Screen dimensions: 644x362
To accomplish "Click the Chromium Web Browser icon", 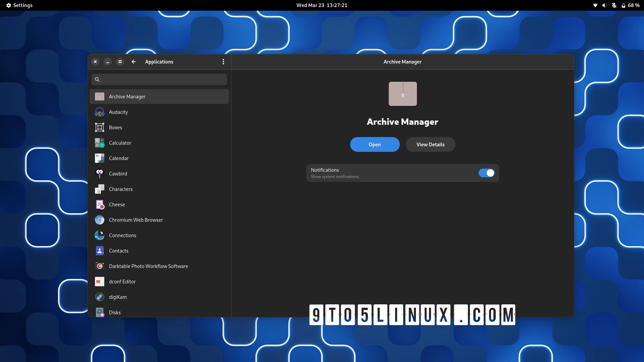I will click(x=99, y=220).
